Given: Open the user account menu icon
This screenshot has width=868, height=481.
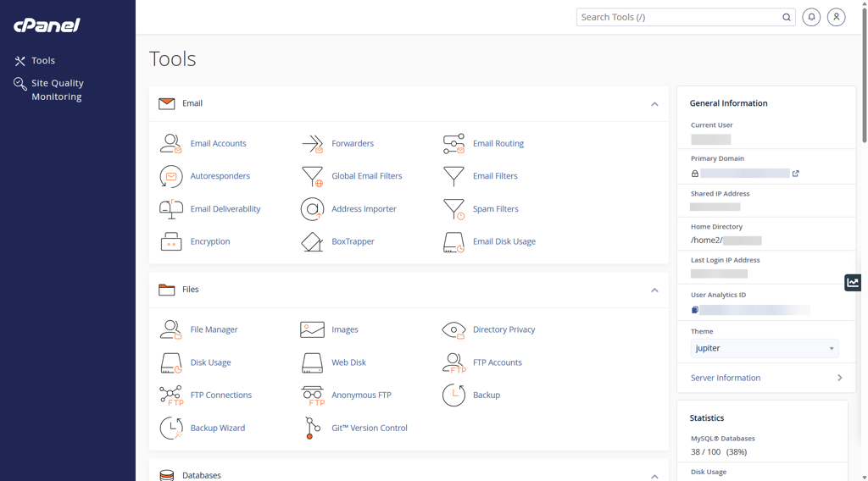Looking at the screenshot, I should pos(836,17).
